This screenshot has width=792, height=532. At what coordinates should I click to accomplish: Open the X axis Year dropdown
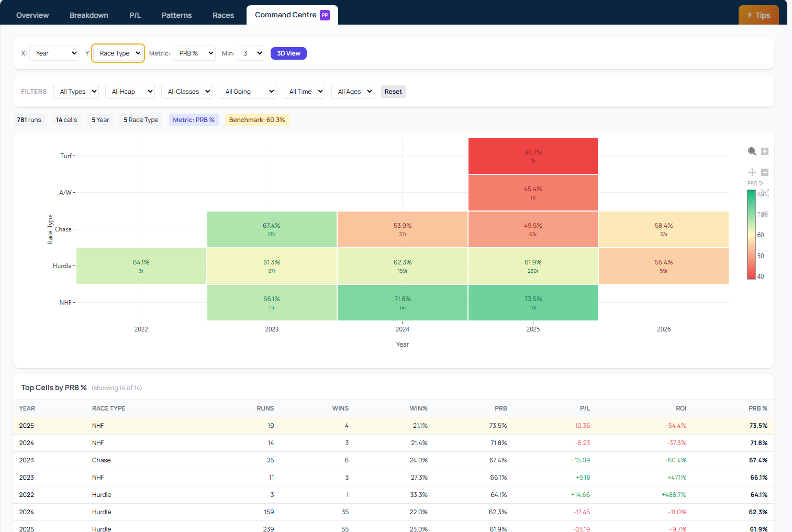coord(54,53)
